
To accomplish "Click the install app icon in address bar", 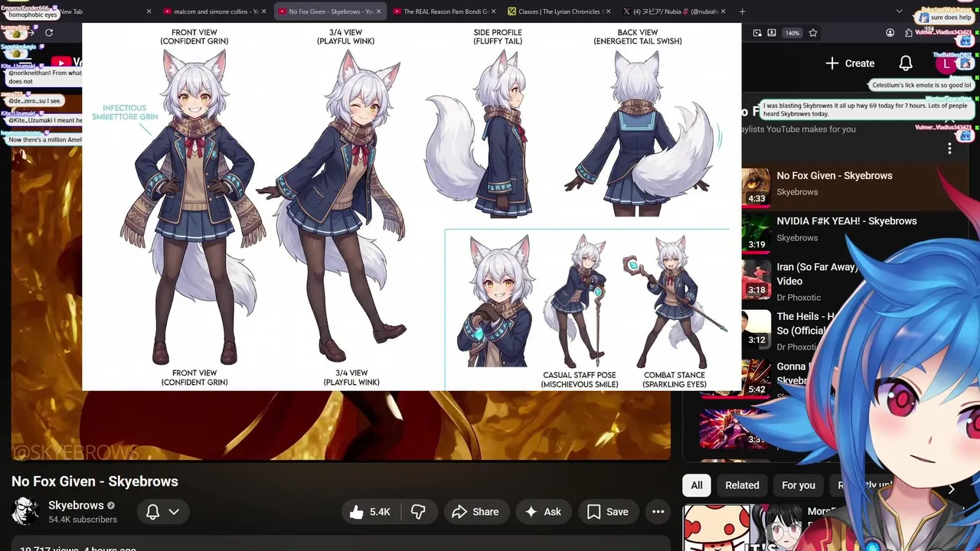I will [x=772, y=33].
